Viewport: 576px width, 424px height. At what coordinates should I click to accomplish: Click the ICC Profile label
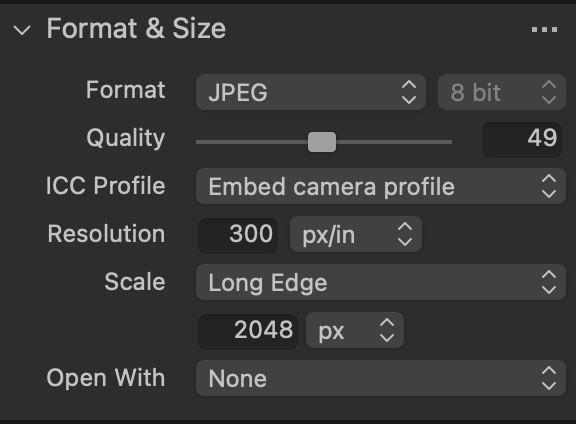pyautogui.click(x=105, y=186)
